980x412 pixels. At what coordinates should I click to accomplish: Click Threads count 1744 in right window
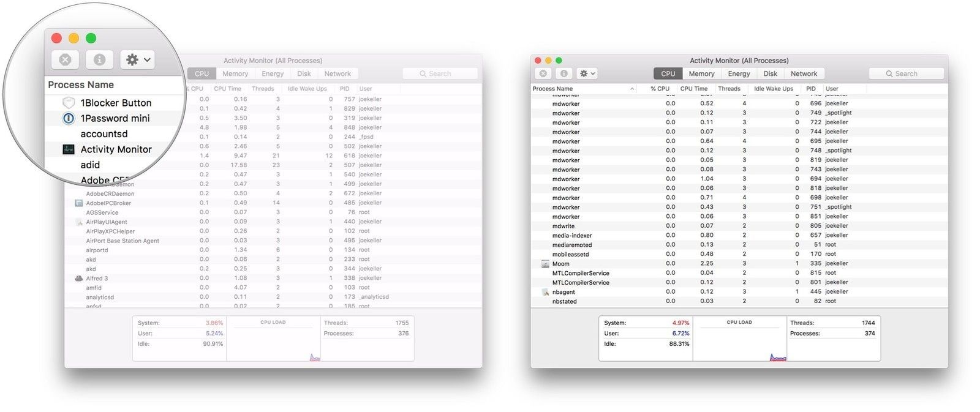[868, 323]
